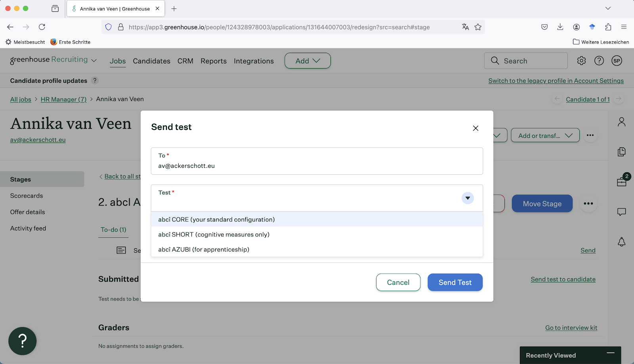
Task: Open the CRM tab
Action: click(x=185, y=61)
